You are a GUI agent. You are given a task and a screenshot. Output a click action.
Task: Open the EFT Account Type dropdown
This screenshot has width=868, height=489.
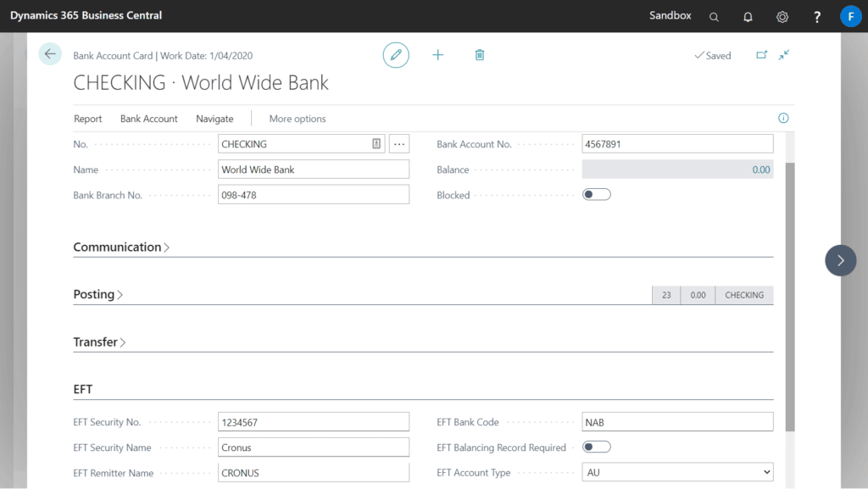click(x=762, y=471)
